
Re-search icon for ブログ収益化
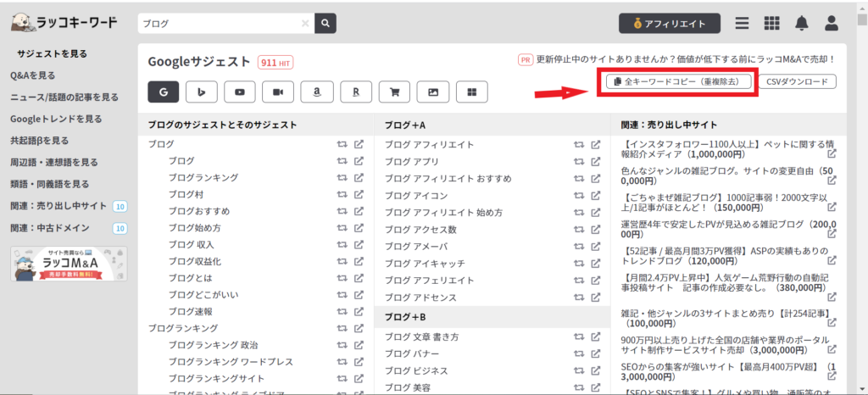click(x=342, y=261)
